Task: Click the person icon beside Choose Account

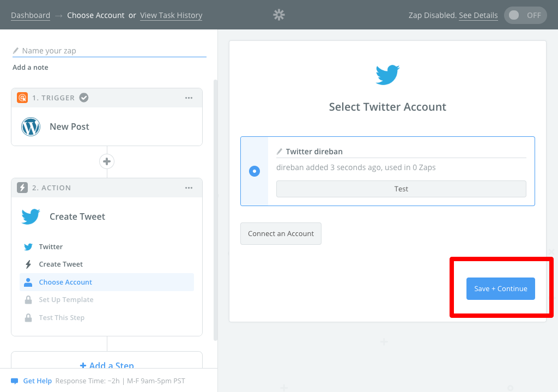Action: click(x=28, y=282)
